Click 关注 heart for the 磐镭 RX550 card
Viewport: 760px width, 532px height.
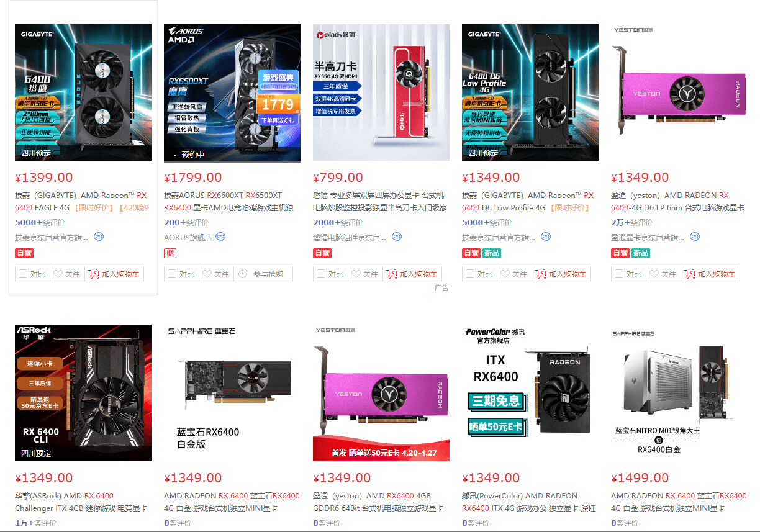click(x=365, y=274)
